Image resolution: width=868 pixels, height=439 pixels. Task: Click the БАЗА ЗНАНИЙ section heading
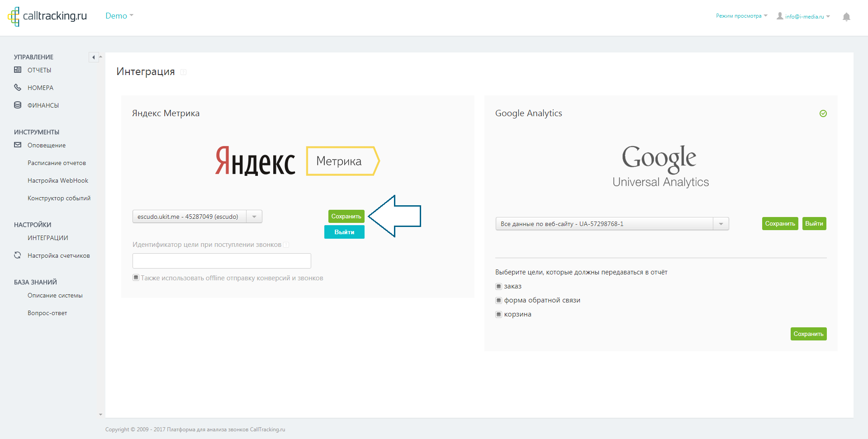point(35,282)
